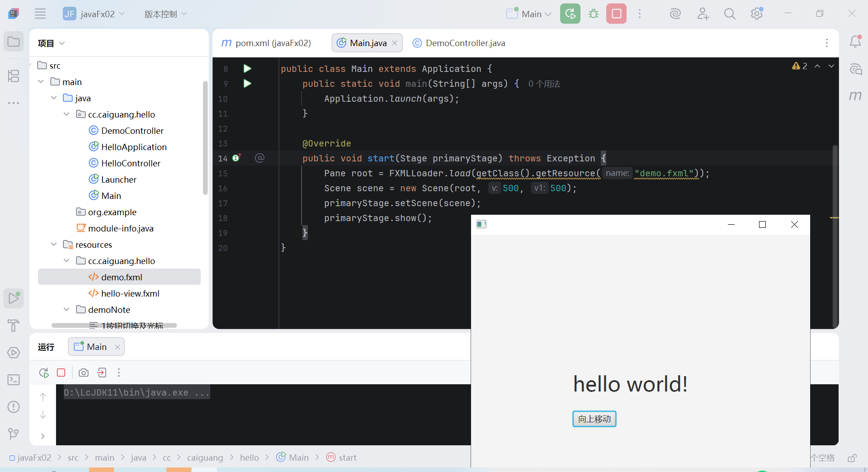868x472 pixels.
Task: Open the Build hammer tool window
Action: coord(14,325)
